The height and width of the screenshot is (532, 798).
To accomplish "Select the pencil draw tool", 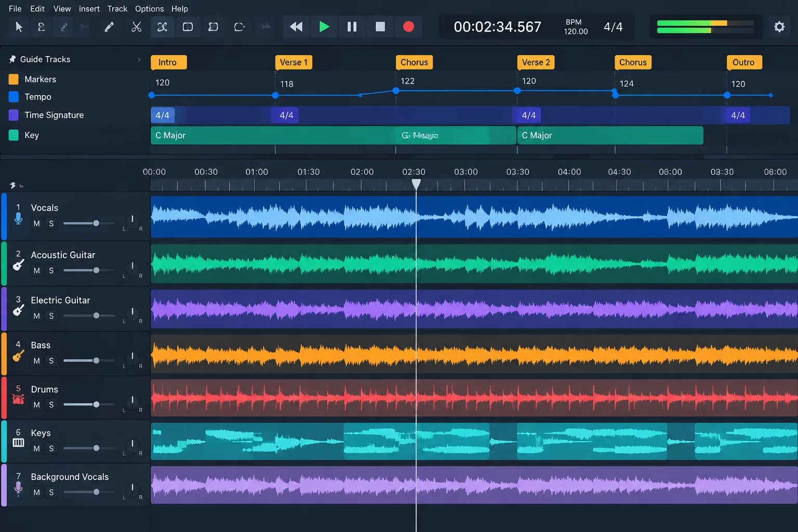I will pos(109,26).
